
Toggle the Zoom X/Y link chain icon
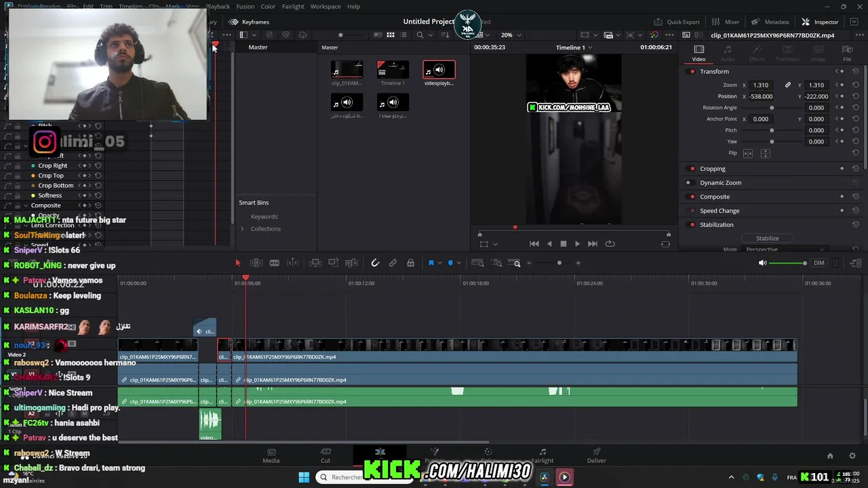point(788,85)
